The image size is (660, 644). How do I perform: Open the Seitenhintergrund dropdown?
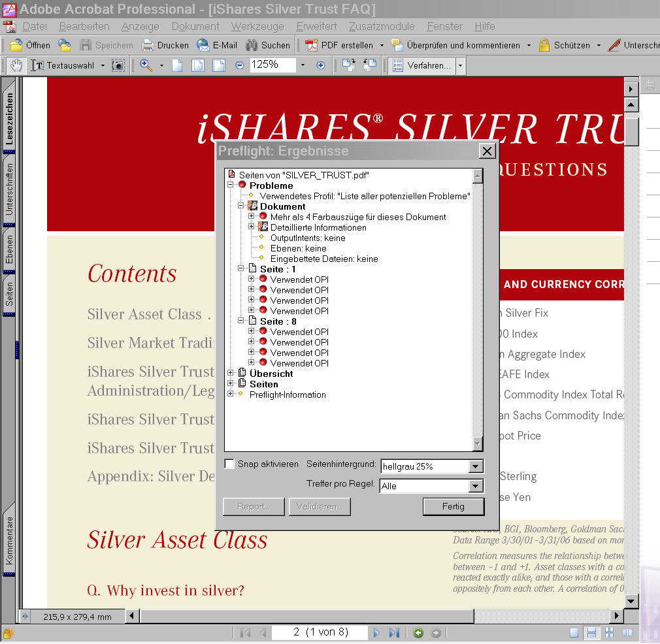(x=475, y=466)
